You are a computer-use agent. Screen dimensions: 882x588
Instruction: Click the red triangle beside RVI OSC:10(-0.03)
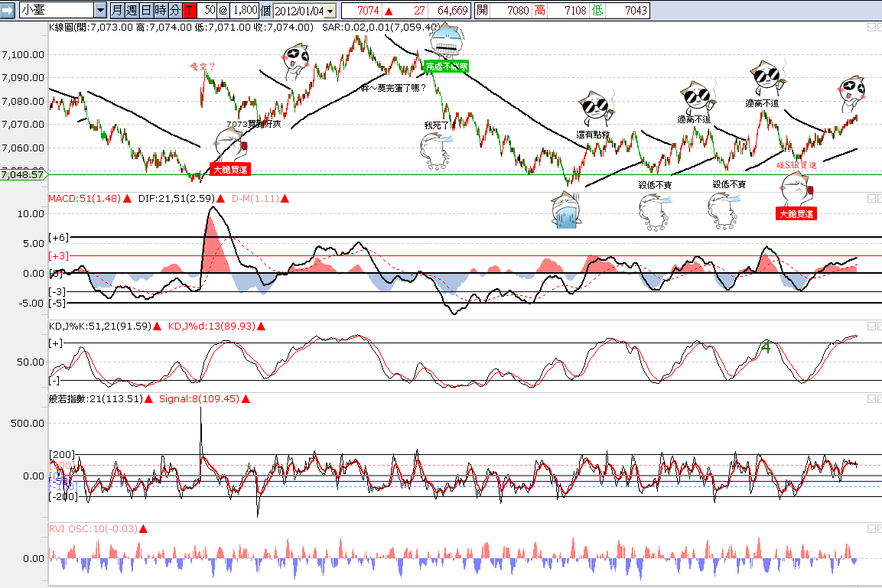(x=144, y=529)
